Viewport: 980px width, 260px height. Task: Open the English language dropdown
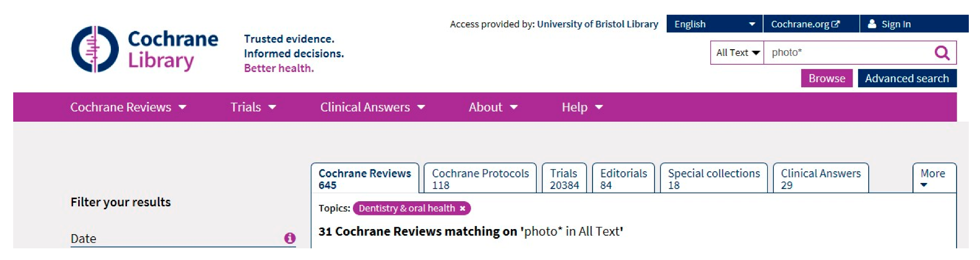tap(714, 24)
